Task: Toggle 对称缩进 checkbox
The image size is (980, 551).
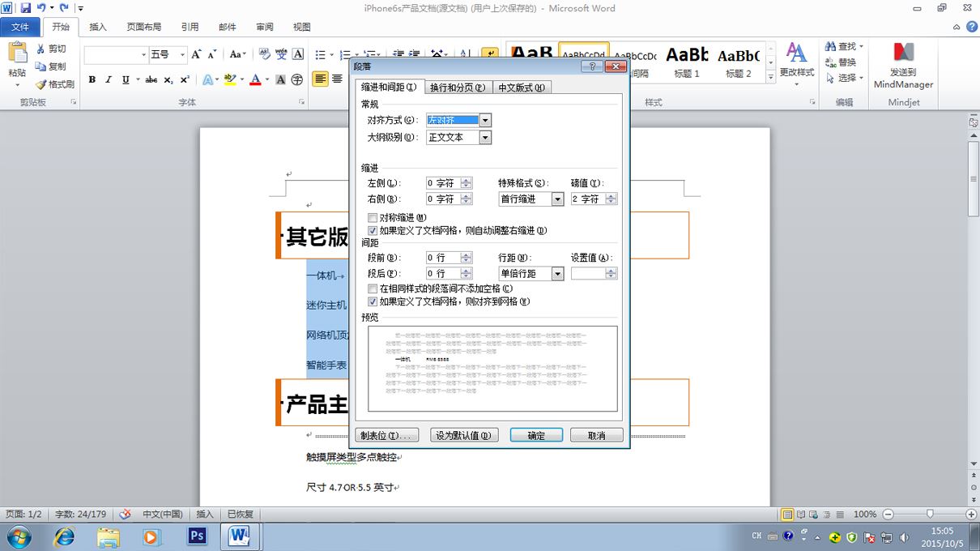Action: point(373,218)
